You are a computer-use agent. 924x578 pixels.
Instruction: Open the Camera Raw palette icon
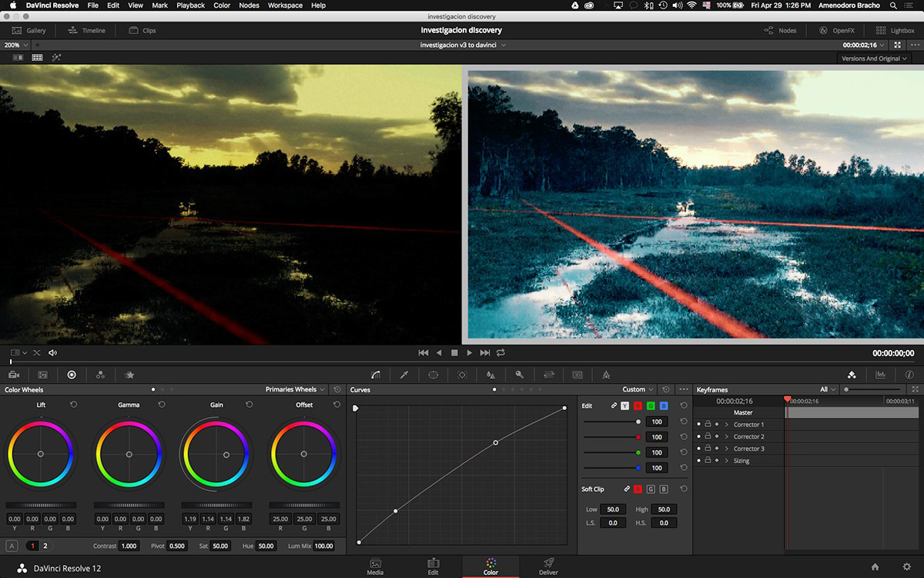click(x=14, y=375)
